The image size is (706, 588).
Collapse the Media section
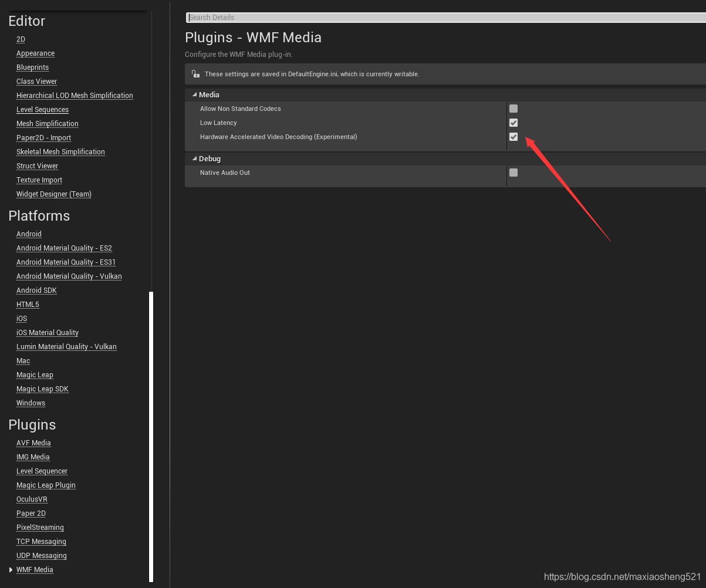tap(194, 94)
